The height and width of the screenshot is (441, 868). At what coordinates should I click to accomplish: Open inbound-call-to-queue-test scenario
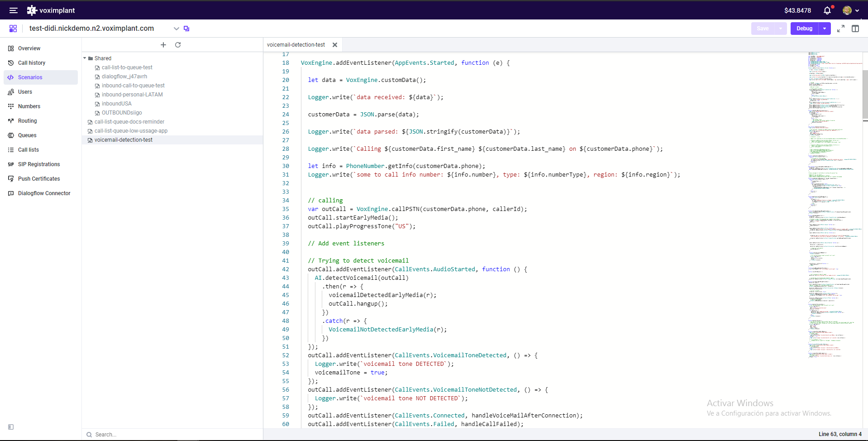pos(133,86)
